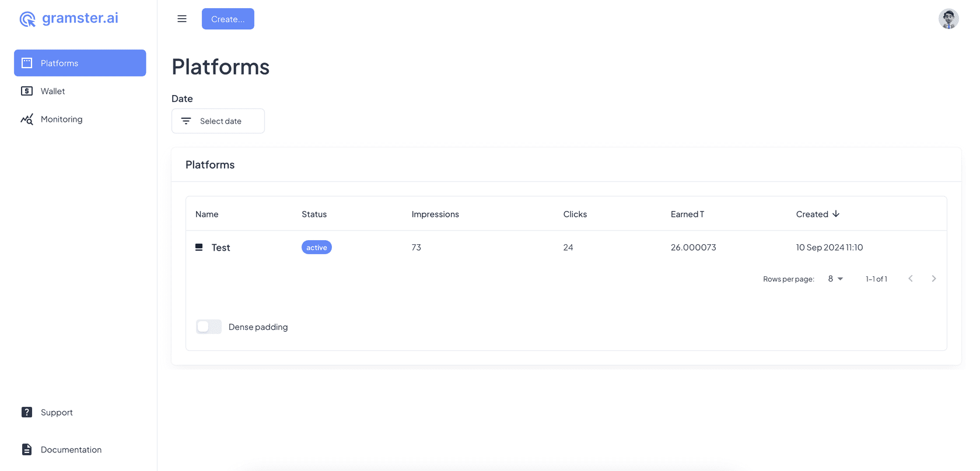Viewport: 980px width, 471px height.
Task: Go to the previous table page
Action: point(910,279)
